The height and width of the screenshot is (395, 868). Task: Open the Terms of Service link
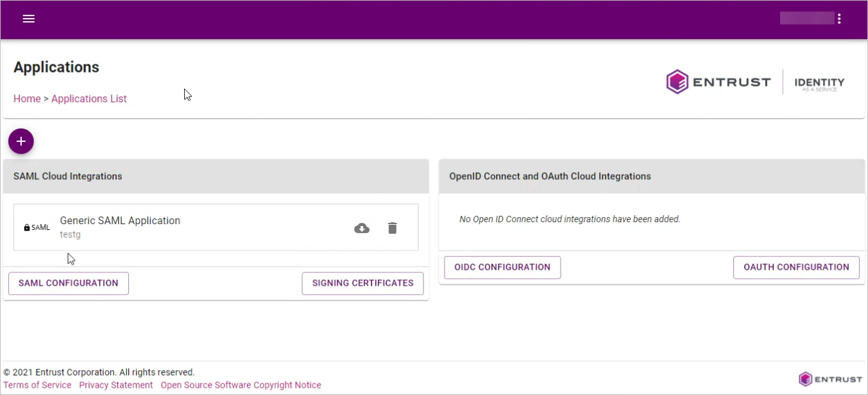pos(38,385)
